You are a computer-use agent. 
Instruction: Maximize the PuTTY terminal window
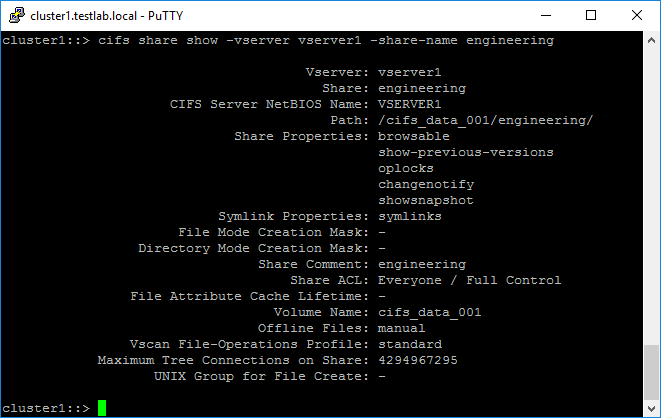[x=591, y=15]
